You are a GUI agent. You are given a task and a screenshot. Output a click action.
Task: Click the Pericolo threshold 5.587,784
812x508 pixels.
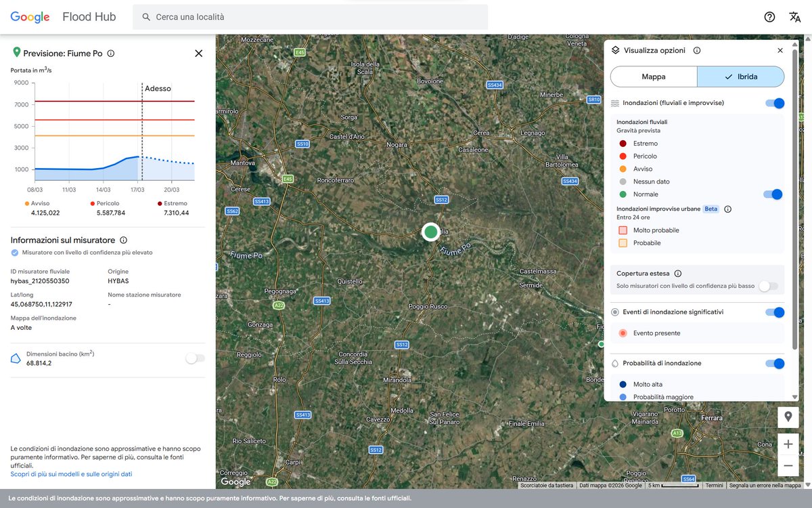click(111, 213)
